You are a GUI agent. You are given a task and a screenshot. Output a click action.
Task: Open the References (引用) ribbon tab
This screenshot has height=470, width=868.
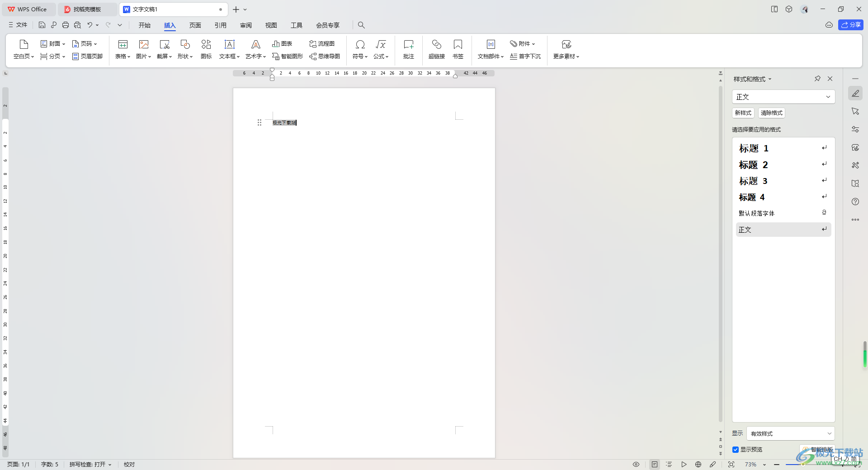[221, 25]
